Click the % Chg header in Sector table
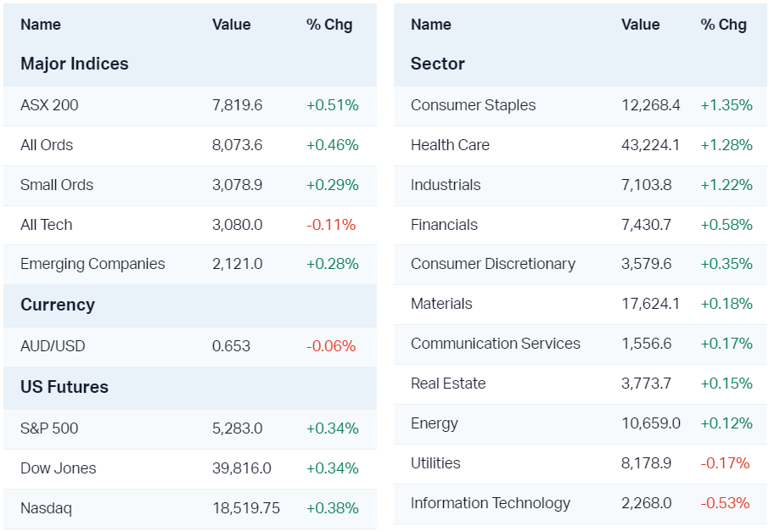 (723, 25)
